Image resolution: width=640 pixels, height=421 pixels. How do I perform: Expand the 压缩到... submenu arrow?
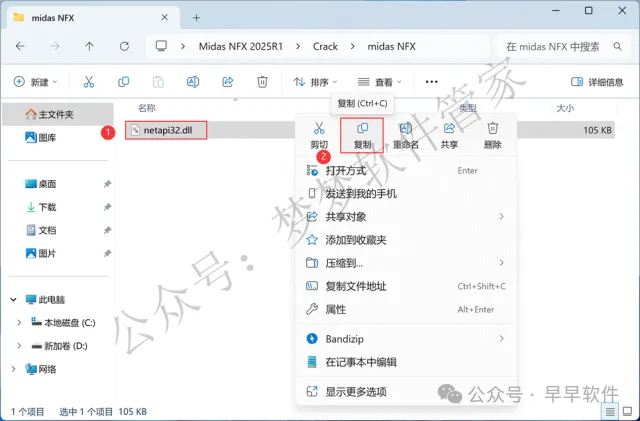coord(502,263)
